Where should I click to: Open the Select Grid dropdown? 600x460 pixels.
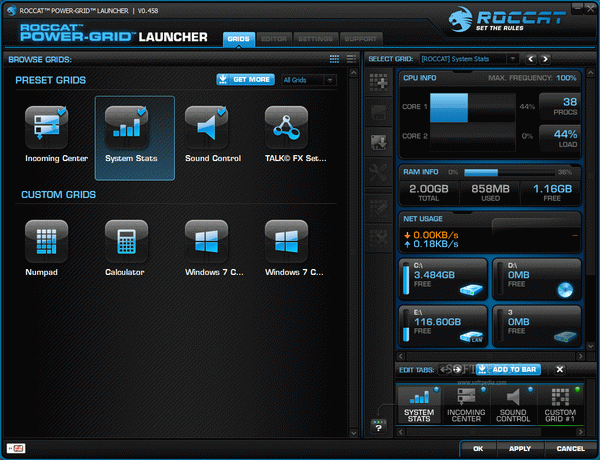[469, 59]
